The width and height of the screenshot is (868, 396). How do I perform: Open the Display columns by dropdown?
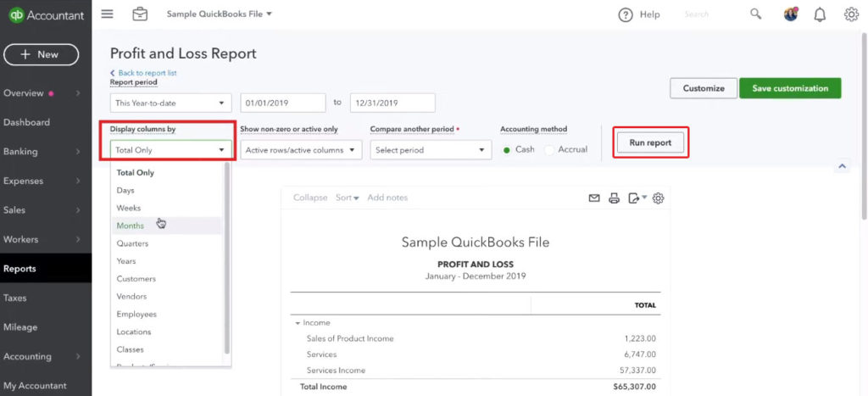[170, 150]
